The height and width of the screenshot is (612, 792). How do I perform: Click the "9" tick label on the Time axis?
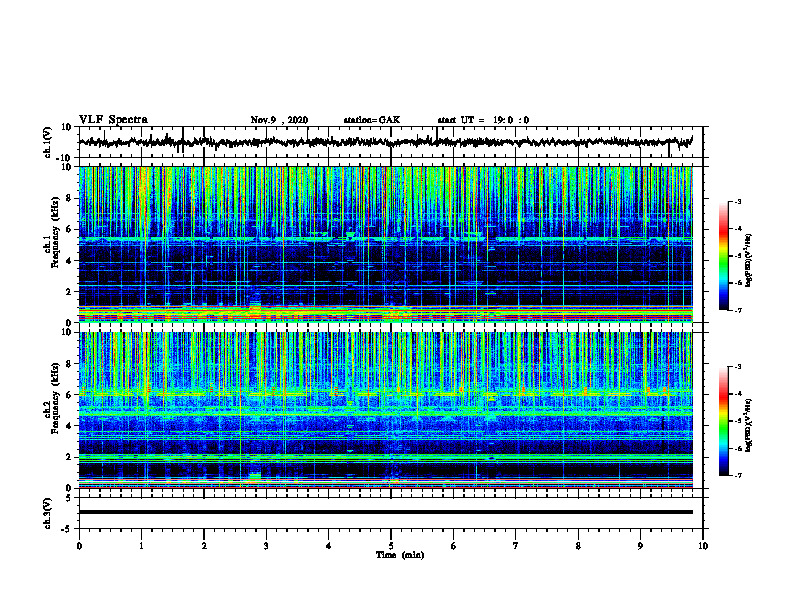[x=640, y=546]
